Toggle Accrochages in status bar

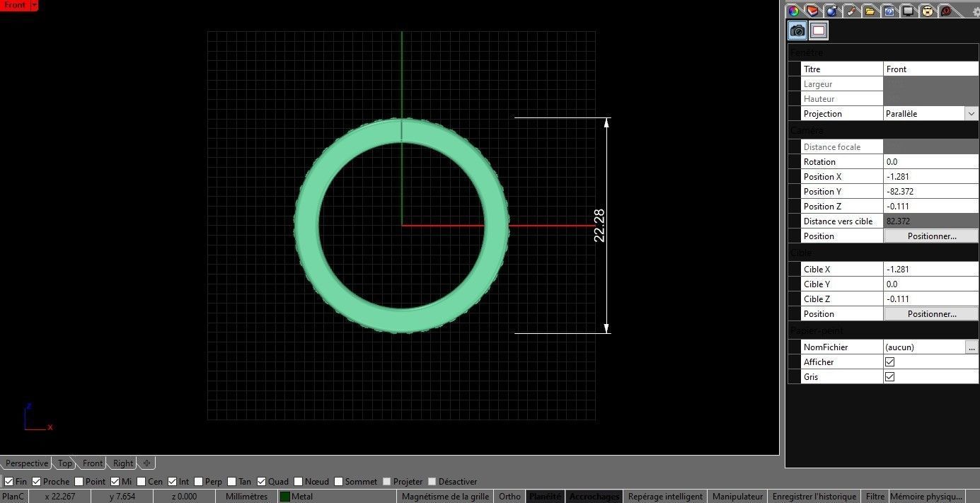coord(594,497)
